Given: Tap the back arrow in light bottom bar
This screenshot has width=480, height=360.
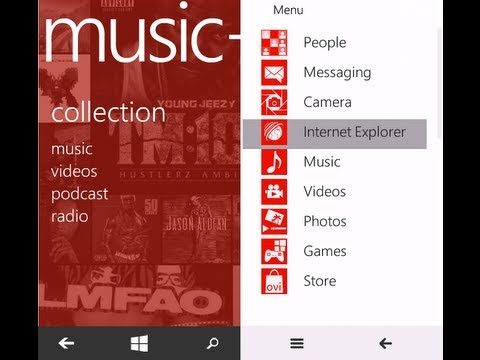Looking at the screenshot, I should 385,343.
